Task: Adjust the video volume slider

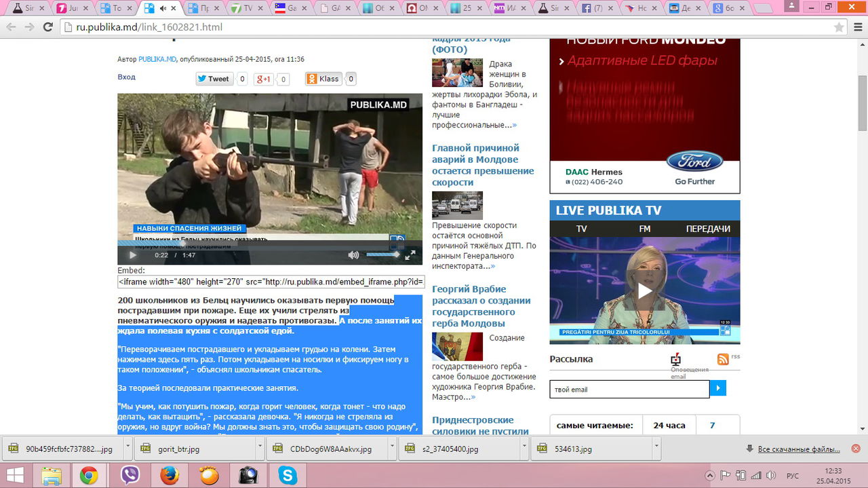Action: [x=383, y=255]
